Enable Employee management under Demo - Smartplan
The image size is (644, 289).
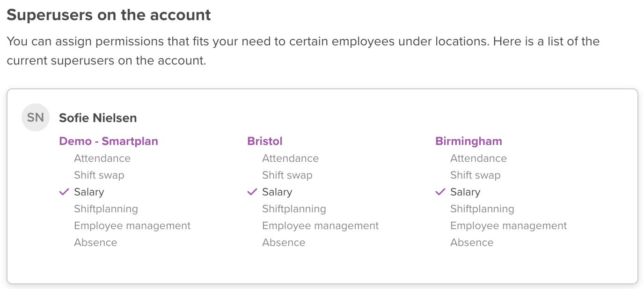[x=132, y=226]
